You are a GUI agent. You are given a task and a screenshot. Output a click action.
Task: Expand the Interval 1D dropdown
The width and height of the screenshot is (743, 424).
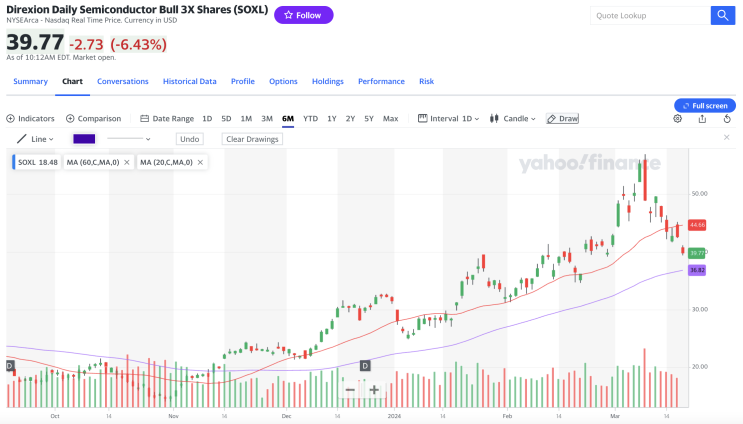450,118
